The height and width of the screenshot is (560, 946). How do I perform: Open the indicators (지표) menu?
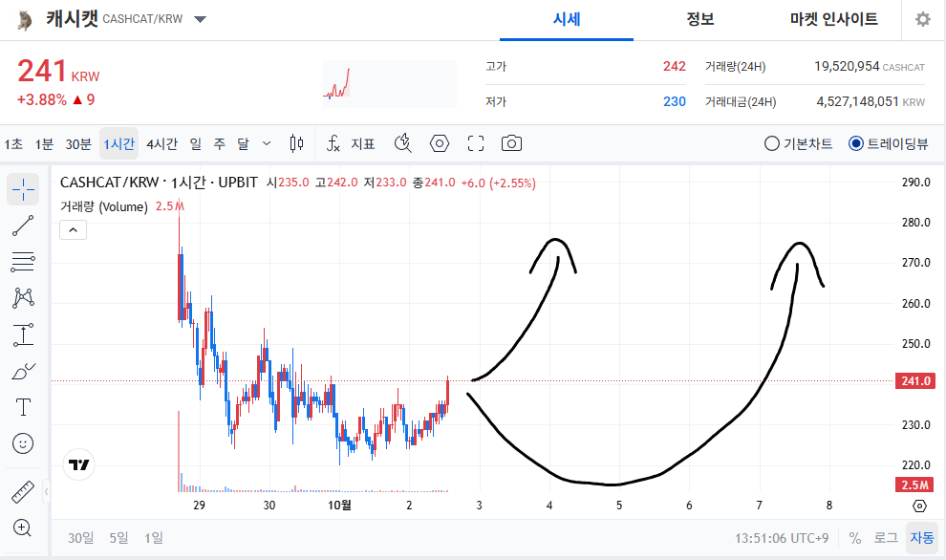[x=351, y=143]
